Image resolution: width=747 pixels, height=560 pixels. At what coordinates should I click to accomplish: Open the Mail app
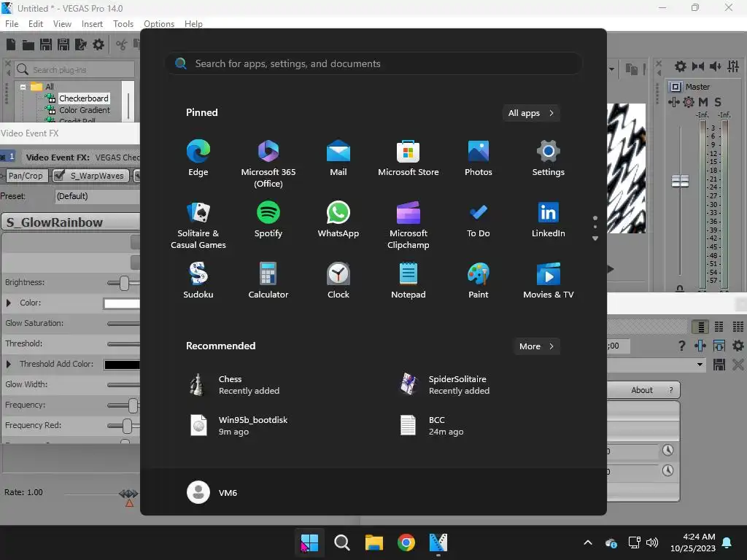coord(338,158)
